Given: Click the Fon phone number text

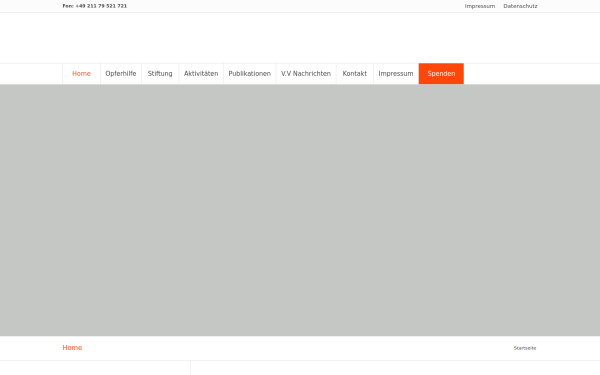Looking at the screenshot, I should coord(95,6).
